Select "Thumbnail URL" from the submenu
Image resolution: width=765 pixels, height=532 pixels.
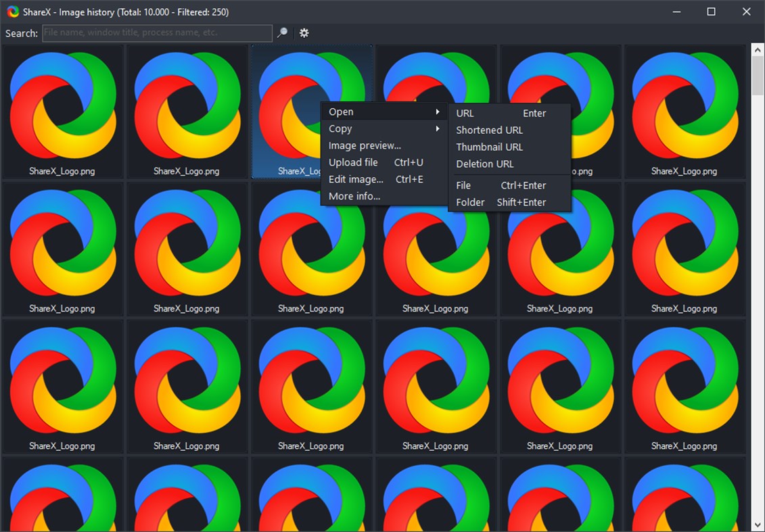489,147
